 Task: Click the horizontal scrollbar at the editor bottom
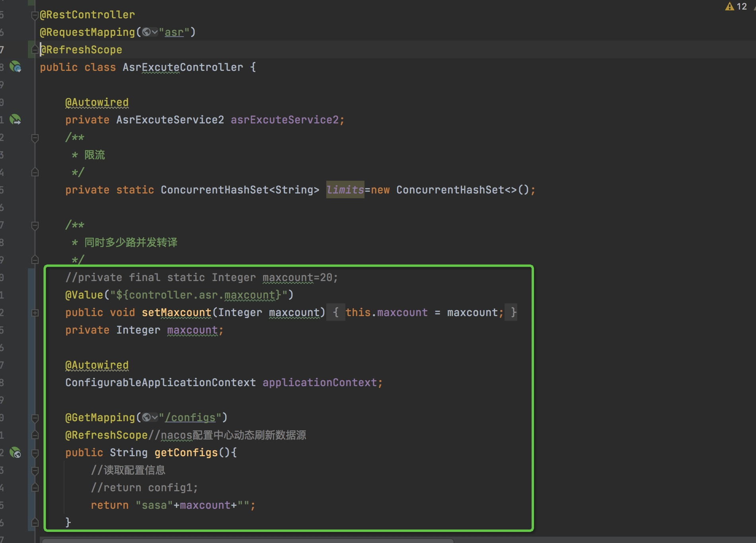(x=247, y=541)
